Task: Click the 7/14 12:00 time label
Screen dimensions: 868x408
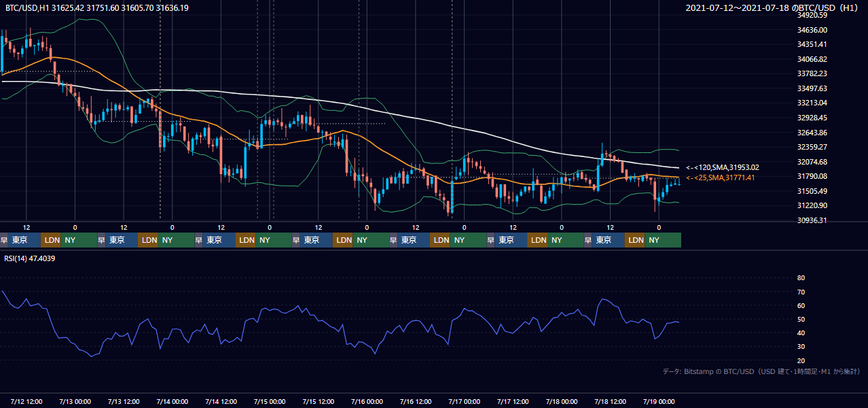Action: click(x=221, y=401)
